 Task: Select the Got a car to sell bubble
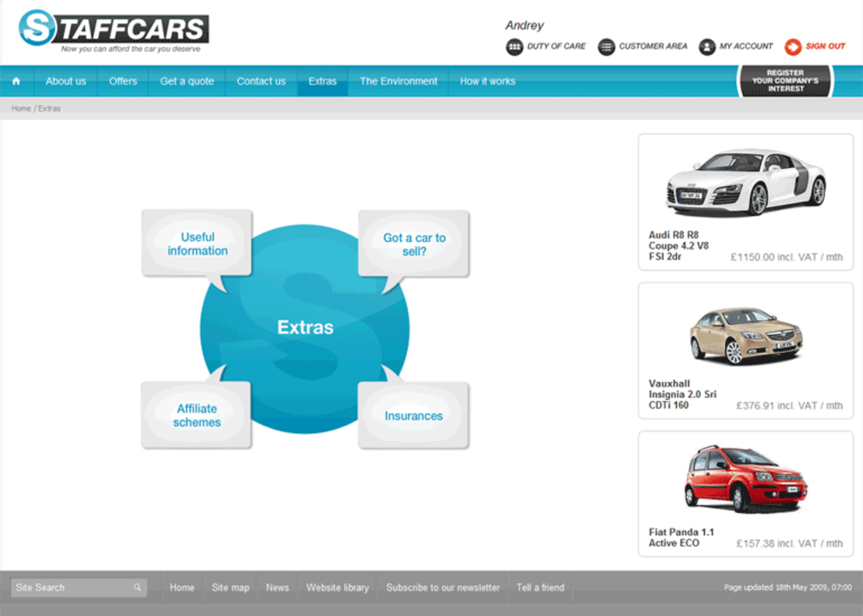[x=414, y=245]
